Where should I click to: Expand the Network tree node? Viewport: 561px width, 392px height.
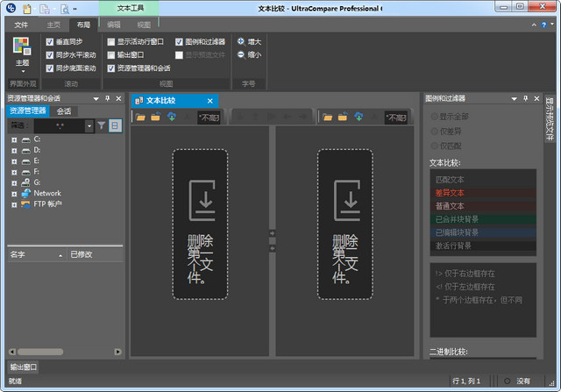click(14, 193)
